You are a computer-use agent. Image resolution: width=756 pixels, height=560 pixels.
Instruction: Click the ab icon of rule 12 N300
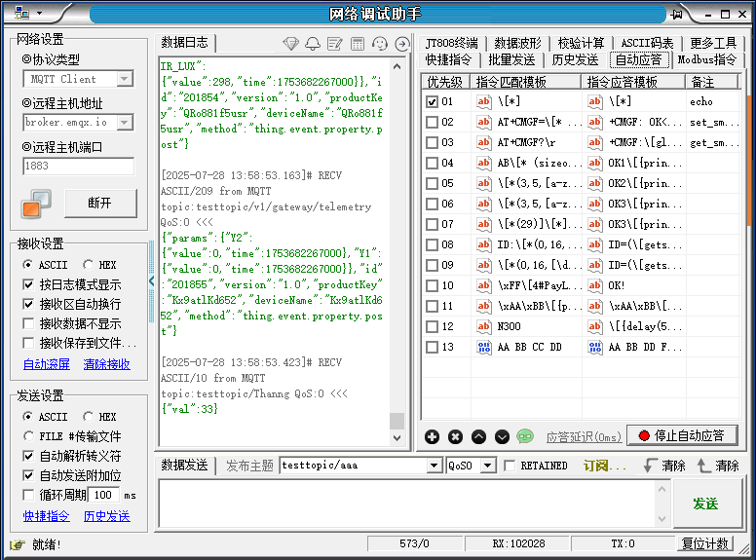coord(483,326)
